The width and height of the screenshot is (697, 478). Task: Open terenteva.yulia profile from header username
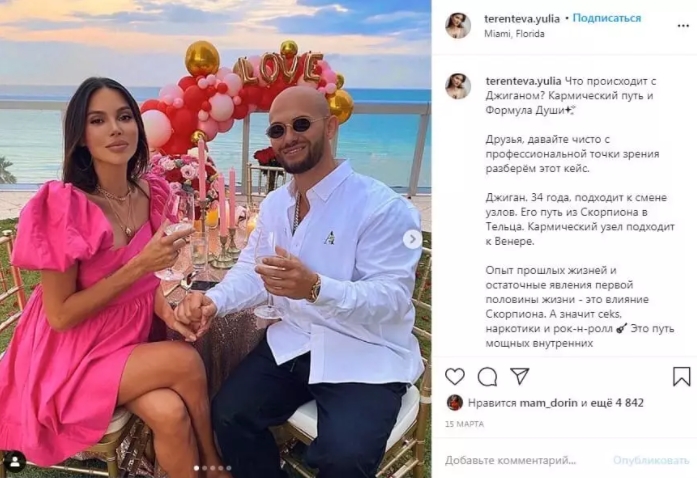click(522, 19)
